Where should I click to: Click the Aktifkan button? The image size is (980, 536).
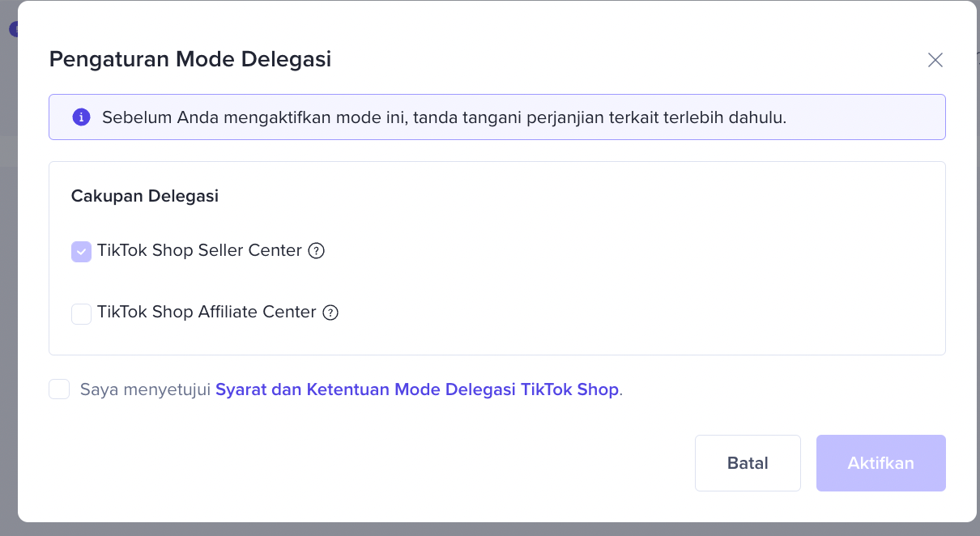click(880, 463)
